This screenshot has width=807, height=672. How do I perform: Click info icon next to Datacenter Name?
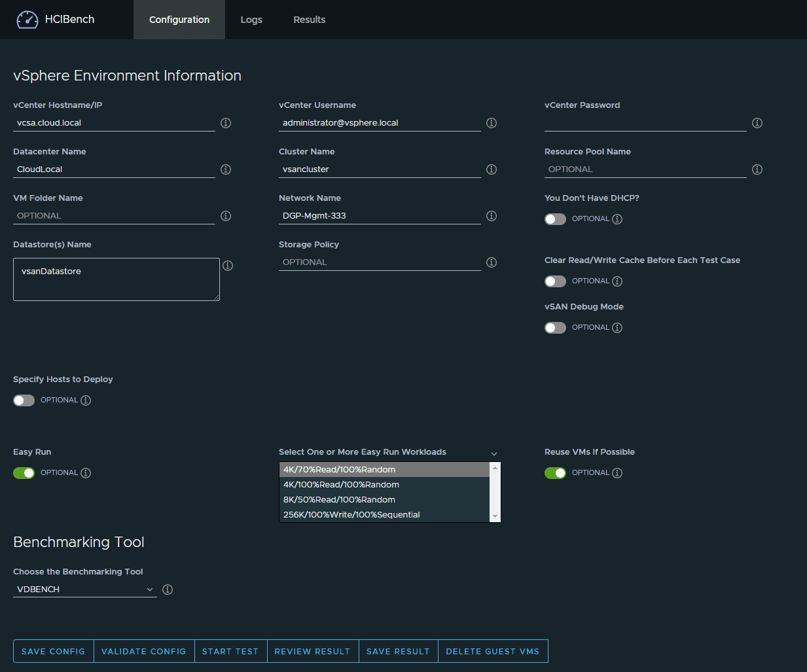tap(226, 169)
